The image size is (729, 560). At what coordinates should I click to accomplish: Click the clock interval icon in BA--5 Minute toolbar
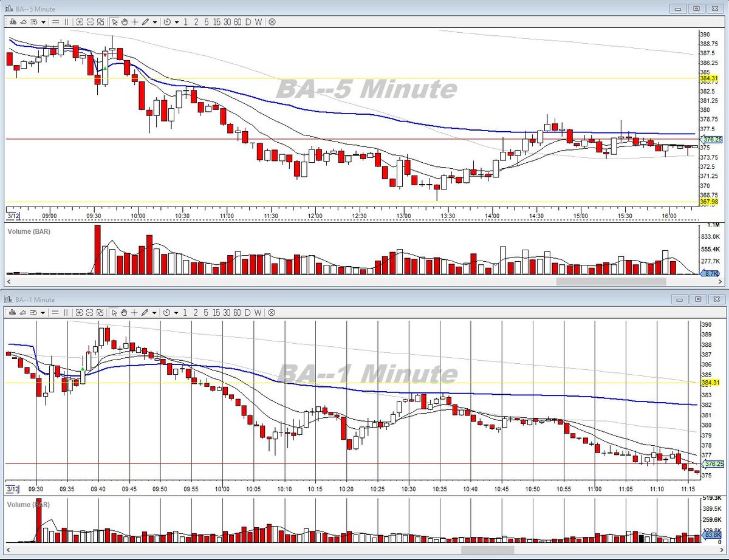(167, 22)
